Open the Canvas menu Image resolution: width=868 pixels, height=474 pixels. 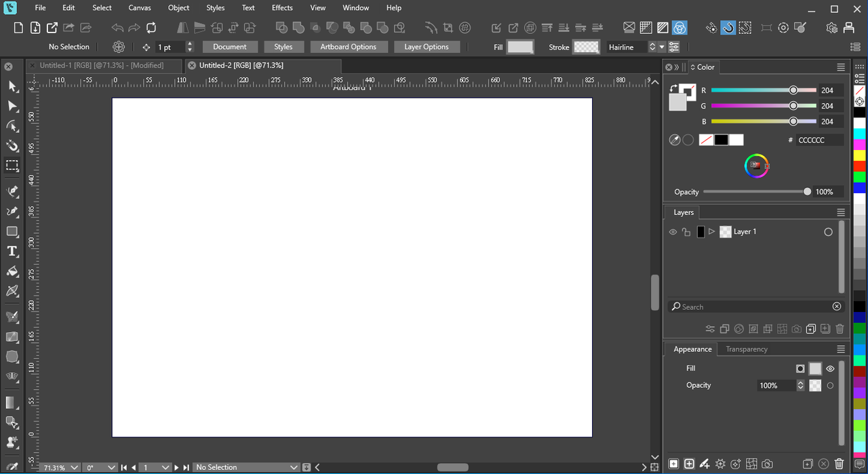pyautogui.click(x=139, y=7)
